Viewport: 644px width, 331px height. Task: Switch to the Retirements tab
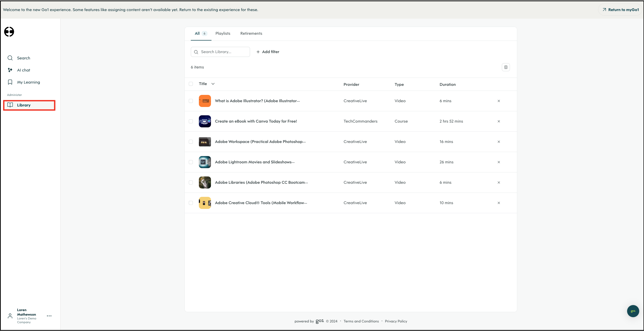coord(251,33)
